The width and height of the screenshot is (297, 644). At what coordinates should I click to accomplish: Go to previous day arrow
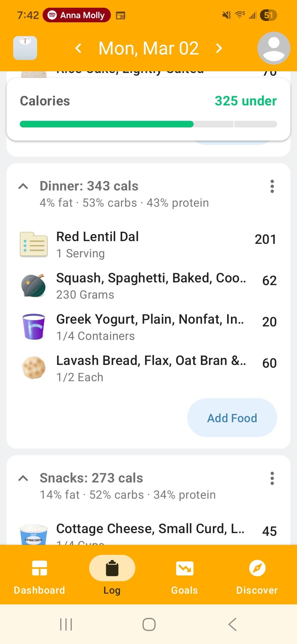(78, 48)
